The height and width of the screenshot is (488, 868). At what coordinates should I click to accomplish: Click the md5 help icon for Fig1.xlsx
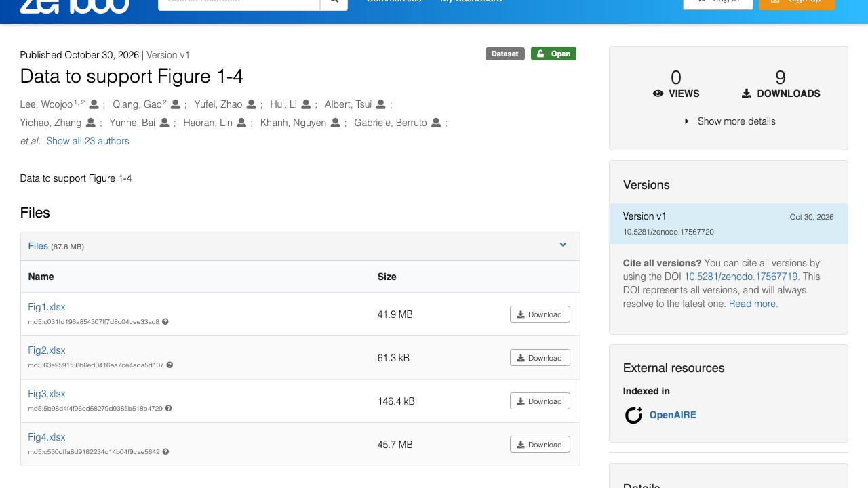(165, 322)
